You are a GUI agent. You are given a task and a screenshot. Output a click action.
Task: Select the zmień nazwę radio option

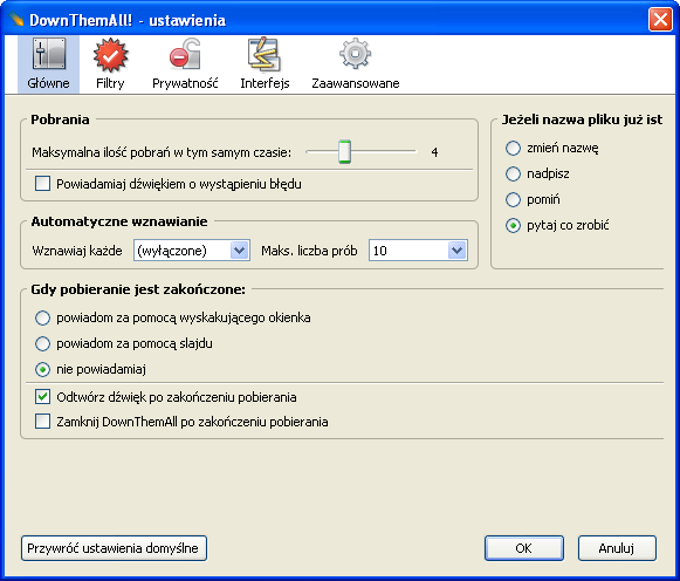click(513, 148)
